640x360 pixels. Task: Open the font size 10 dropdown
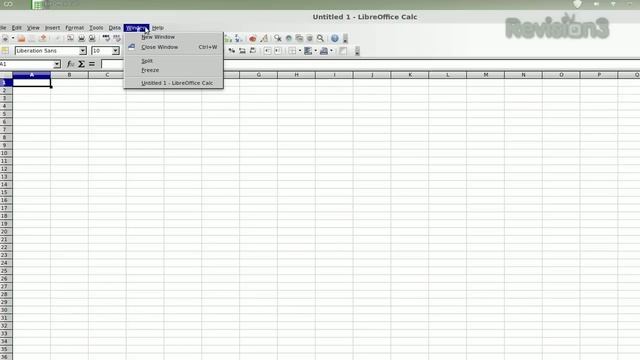pyautogui.click(x=116, y=51)
